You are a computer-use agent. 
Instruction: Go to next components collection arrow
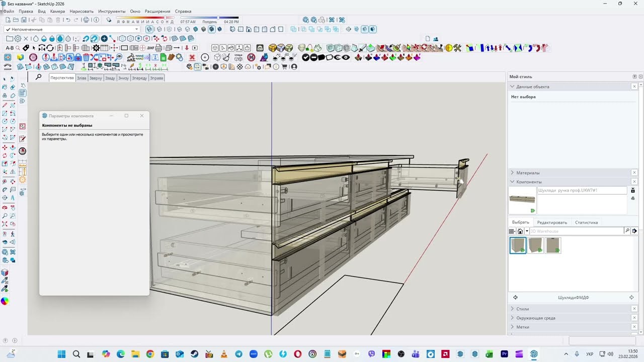(632, 298)
